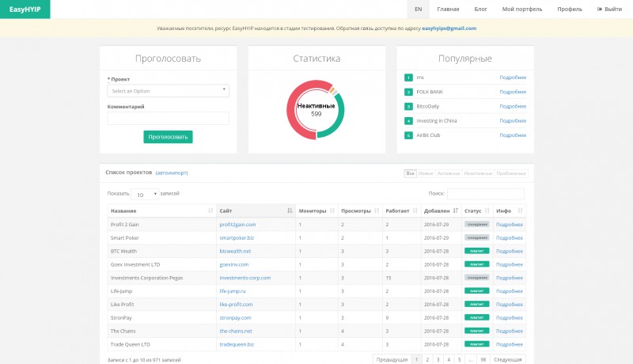Click rank badge 4 next to Investing in China

[x=408, y=120]
